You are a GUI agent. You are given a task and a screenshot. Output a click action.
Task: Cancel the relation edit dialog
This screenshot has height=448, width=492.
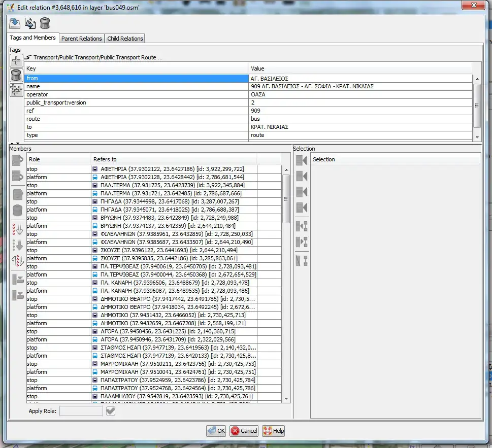(244, 431)
